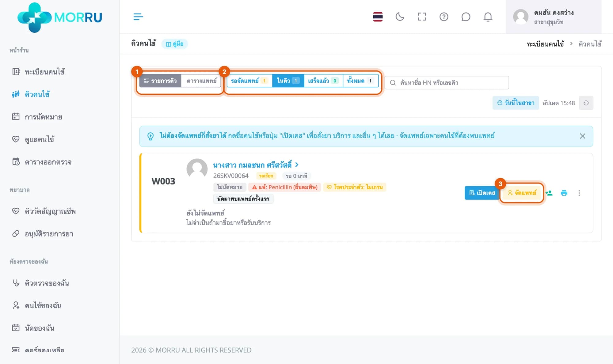
Task: Open นัดของฉัน in sidebar
Action: [x=39, y=328]
